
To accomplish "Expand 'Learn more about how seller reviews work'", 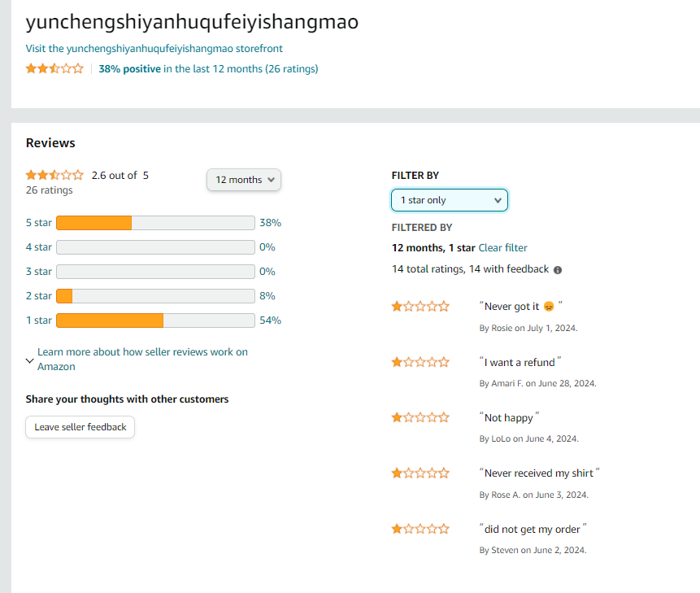I will 142,360.
